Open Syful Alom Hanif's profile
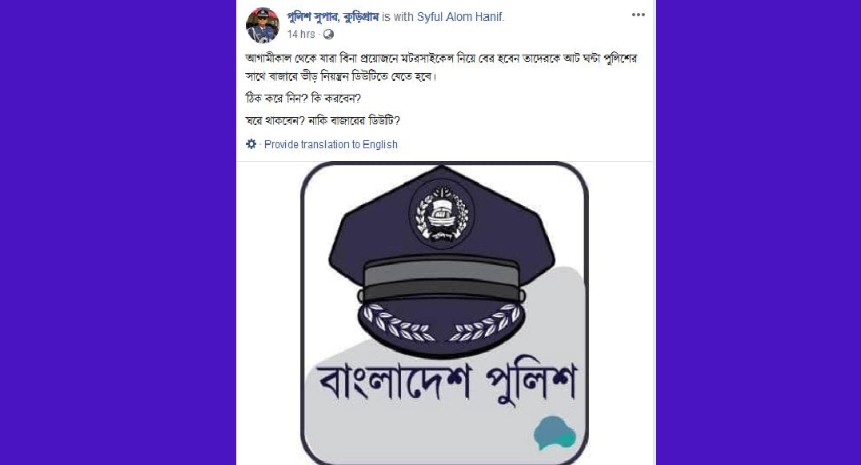 (x=460, y=17)
